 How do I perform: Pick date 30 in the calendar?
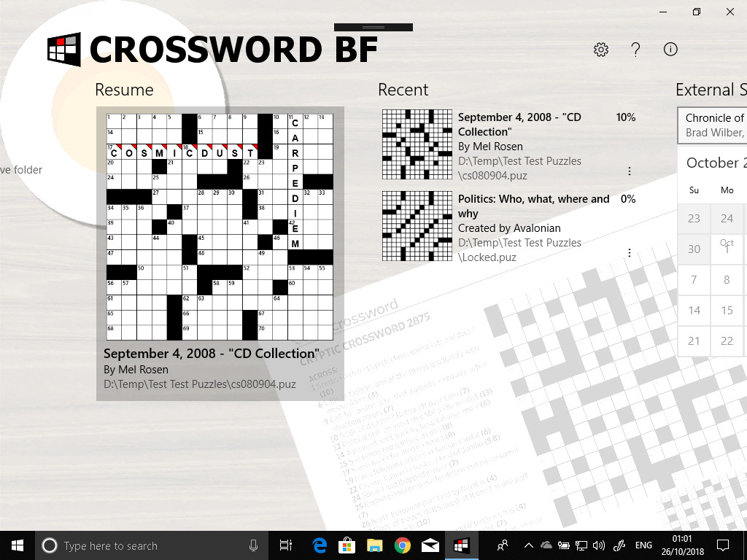point(694,249)
